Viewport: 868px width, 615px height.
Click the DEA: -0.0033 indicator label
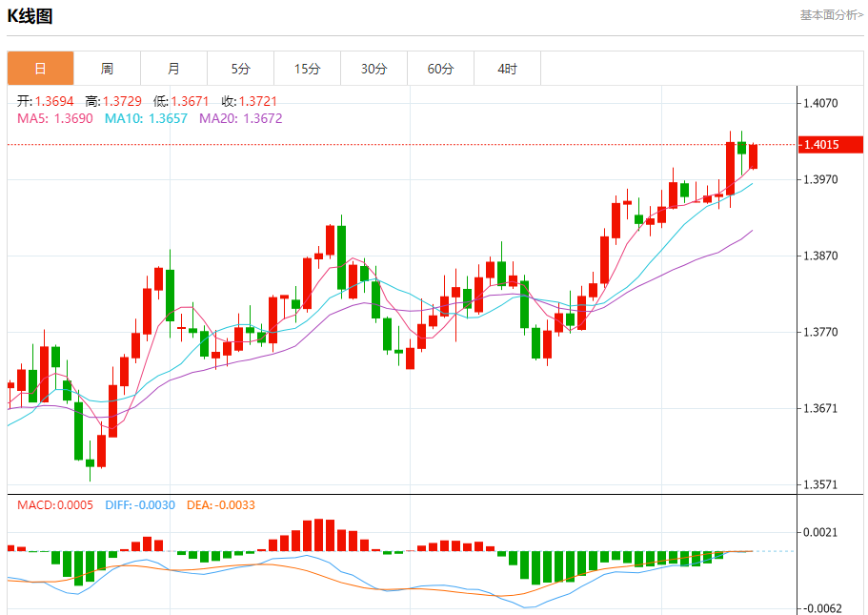coord(221,504)
